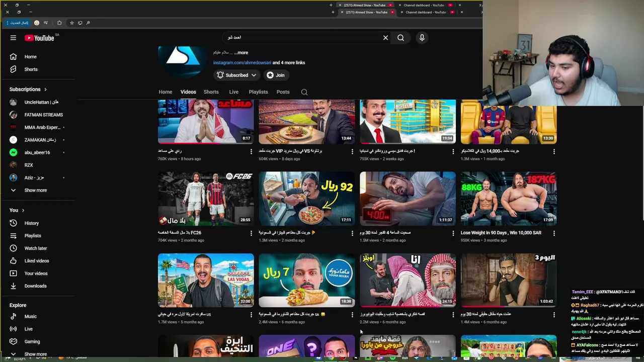
Task: Open options menu for 19:04 hotel video
Action: coord(453,151)
